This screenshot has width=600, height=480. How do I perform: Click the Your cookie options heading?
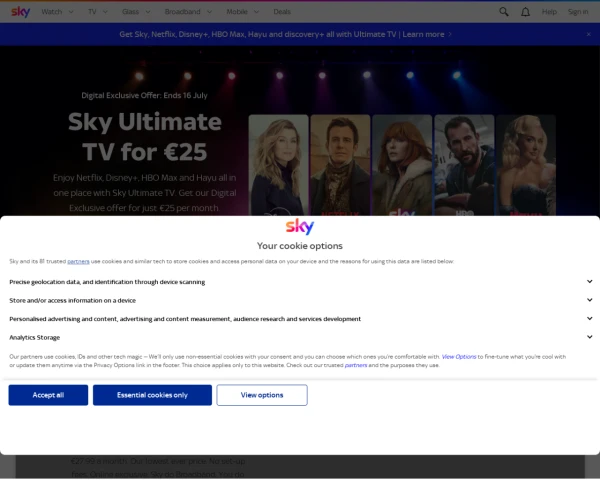(x=300, y=246)
